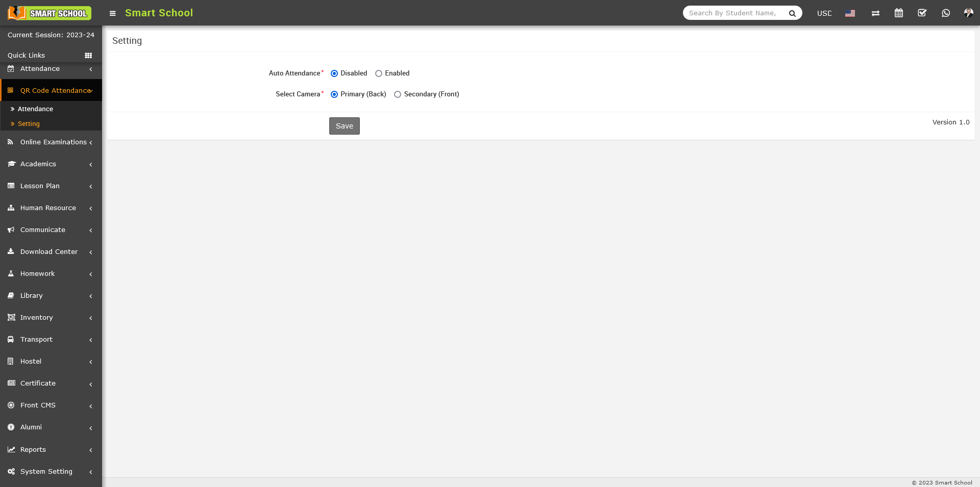Screen dimensions: 980x487
Task: Click the US flag language icon
Action: pyautogui.click(x=850, y=13)
